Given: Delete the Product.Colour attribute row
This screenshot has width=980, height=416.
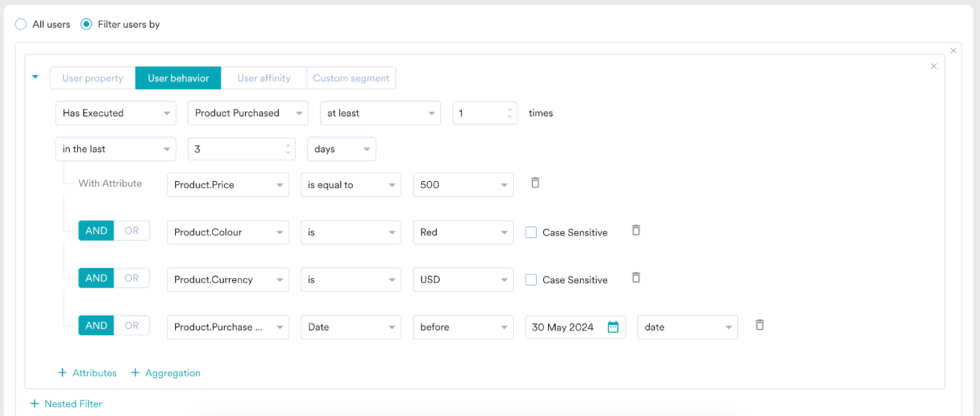Looking at the screenshot, I should [x=636, y=231].
